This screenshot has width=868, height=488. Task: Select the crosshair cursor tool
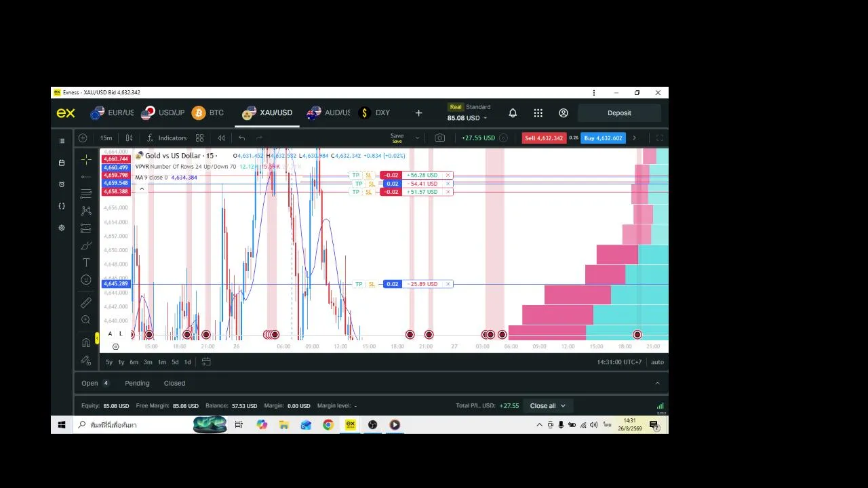click(86, 159)
